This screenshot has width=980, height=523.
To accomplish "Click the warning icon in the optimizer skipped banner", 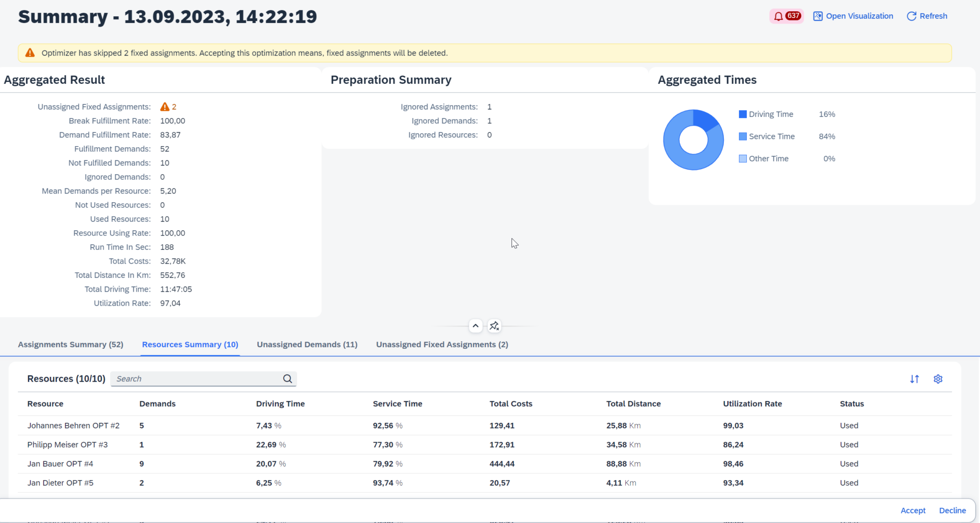I will pyautogui.click(x=30, y=53).
